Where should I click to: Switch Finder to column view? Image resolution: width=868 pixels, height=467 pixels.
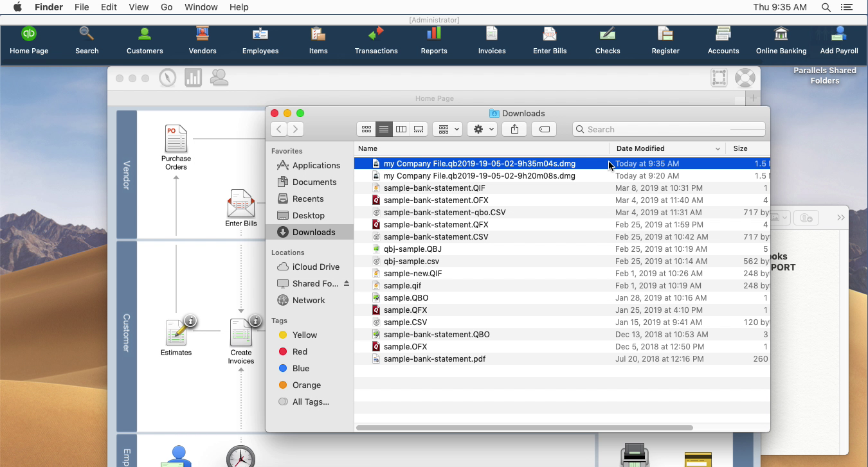(x=401, y=129)
